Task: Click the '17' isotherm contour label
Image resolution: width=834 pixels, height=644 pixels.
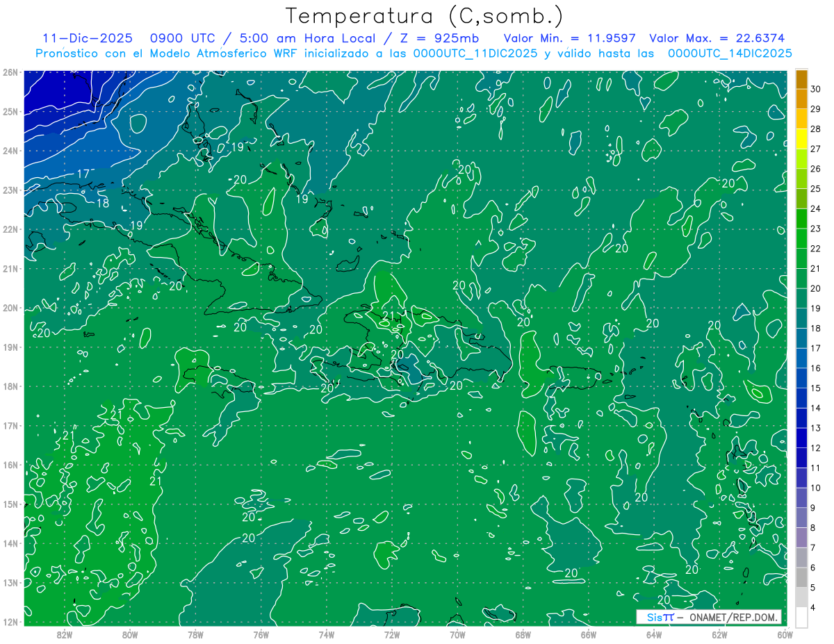Action: pos(83,174)
